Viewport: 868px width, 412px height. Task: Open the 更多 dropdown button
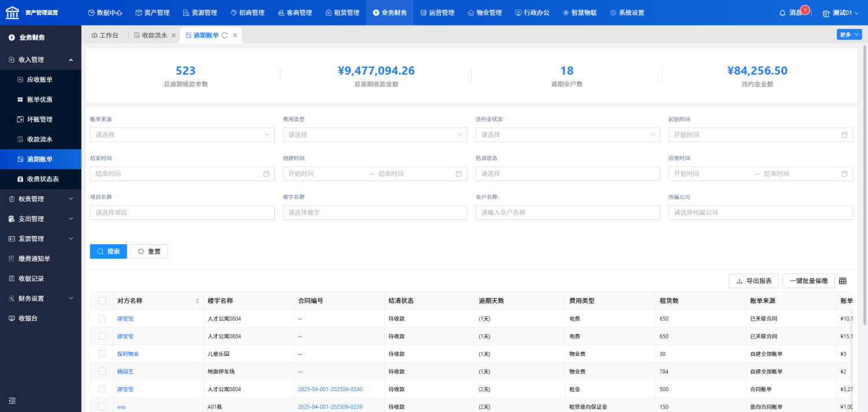[849, 35]
